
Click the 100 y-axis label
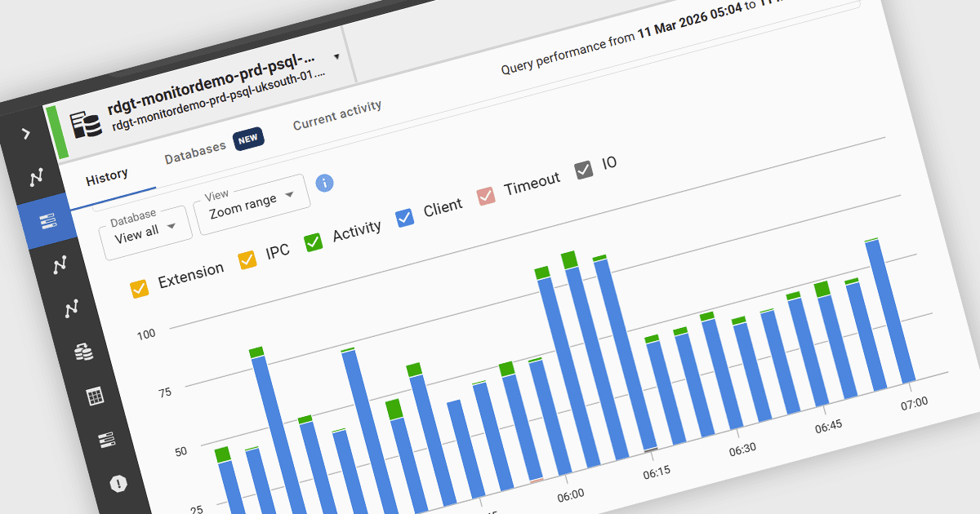[146, 335]
